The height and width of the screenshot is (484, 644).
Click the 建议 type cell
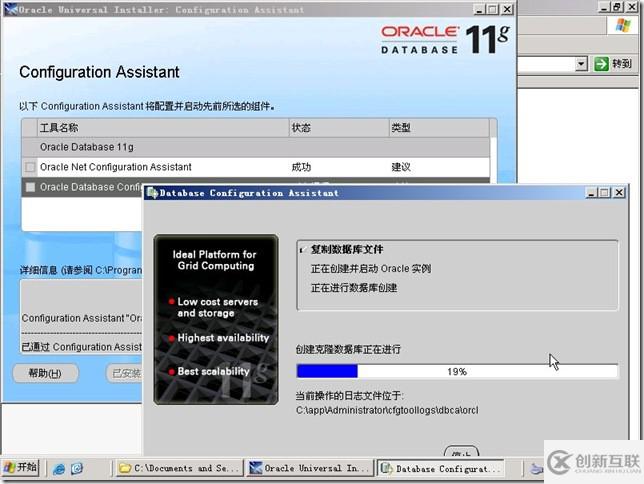(x=401, y=167)
